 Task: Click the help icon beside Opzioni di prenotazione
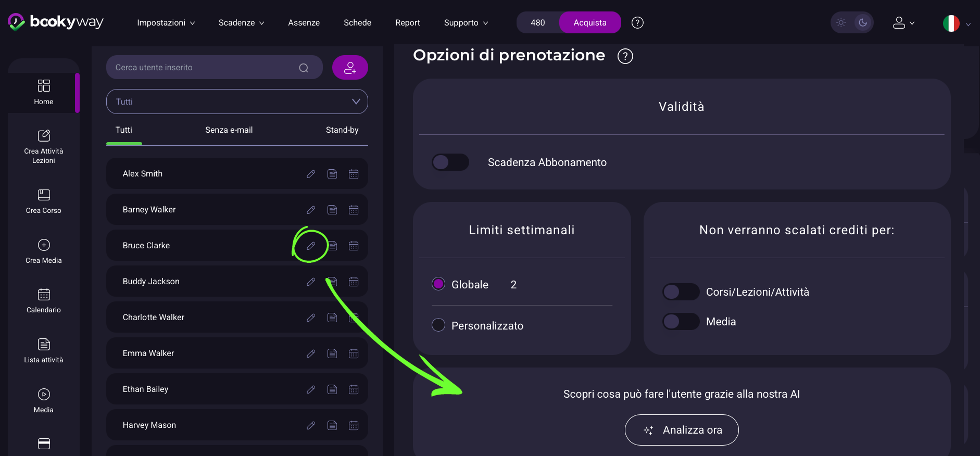point(625,56)
